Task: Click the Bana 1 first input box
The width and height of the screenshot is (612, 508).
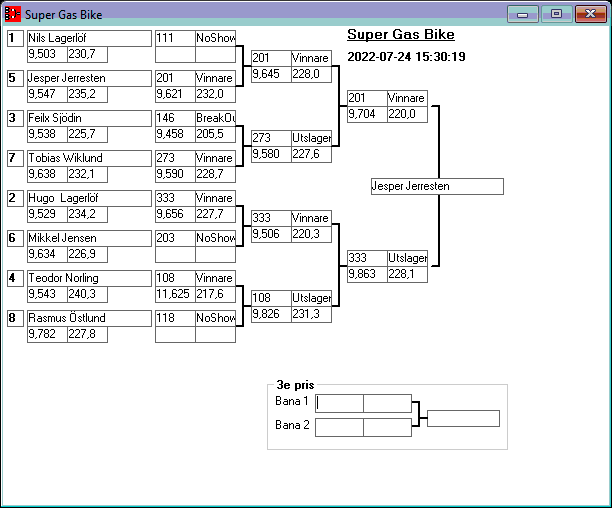Action: pos(339,403)
